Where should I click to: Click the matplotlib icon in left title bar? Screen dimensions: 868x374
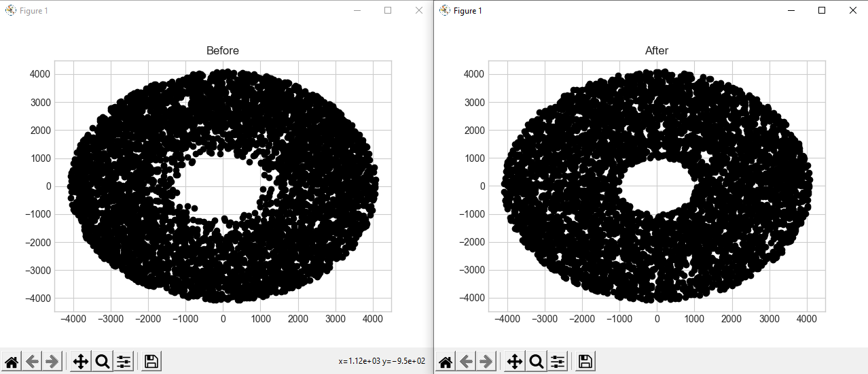click(x=11, y=11)
